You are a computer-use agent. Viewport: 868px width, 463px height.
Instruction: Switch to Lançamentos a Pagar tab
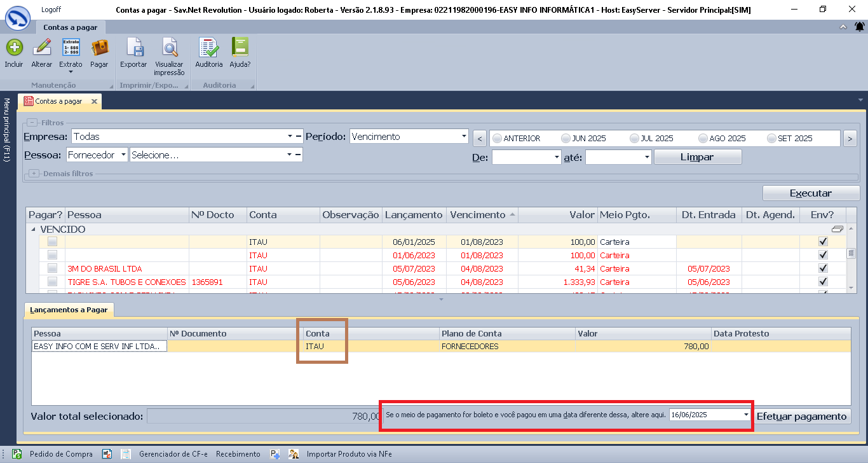pyautogui.click(x=70, y=310)
